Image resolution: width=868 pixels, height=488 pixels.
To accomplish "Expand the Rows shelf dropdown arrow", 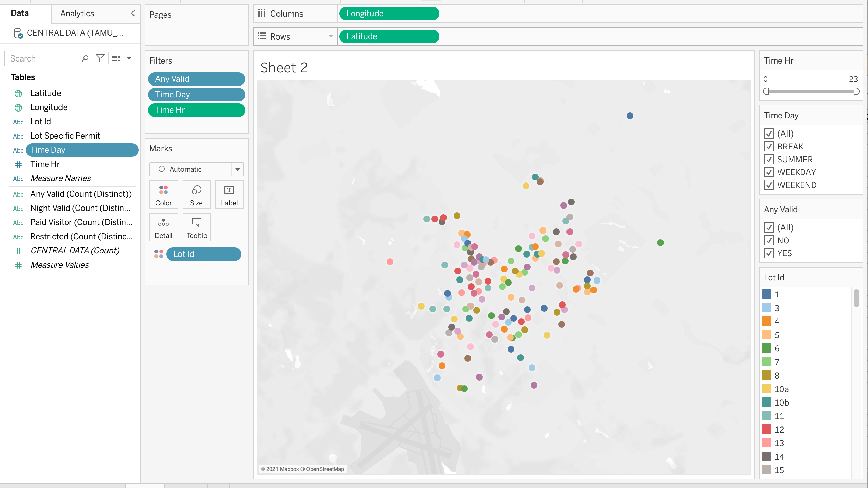I will (x=330, y=36).
